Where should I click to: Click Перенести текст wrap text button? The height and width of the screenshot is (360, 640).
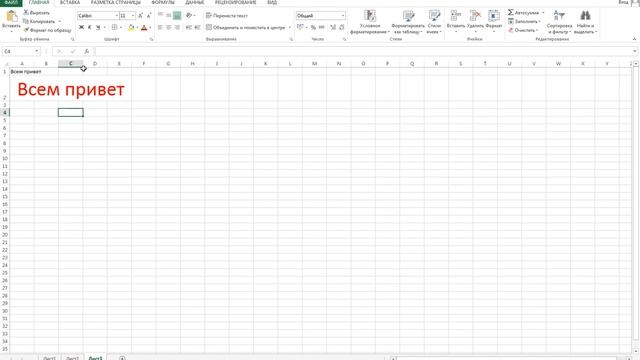[227, 16]
